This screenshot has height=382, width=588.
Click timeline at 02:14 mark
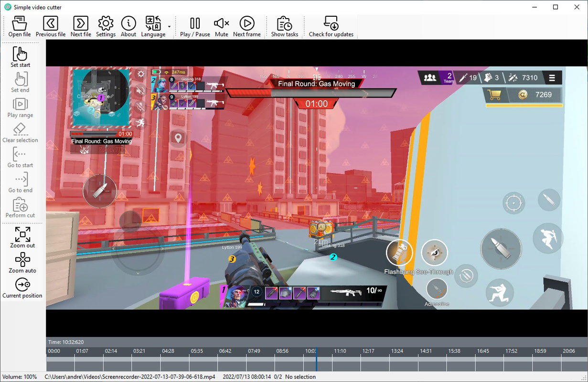point(111,351)
